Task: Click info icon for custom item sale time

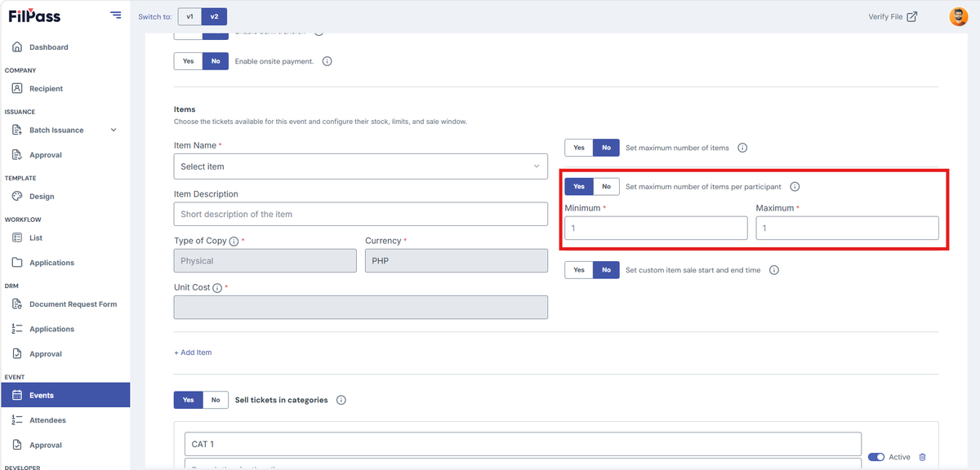Action: coord(774,270)
